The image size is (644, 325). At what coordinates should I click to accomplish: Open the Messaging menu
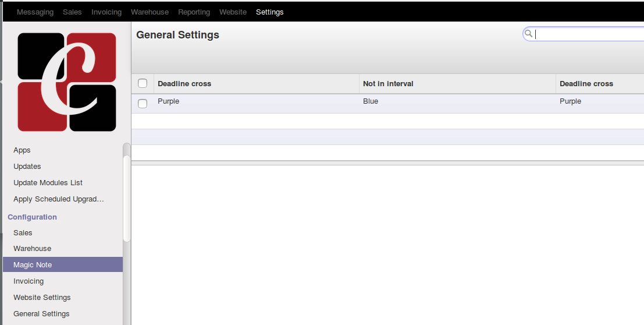point(35,12)
